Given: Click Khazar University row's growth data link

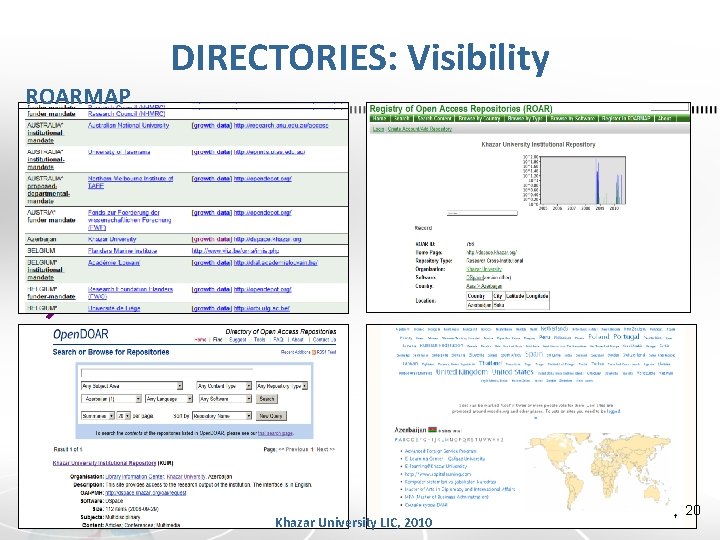Looking at the screenshot, I should (211, 239).
